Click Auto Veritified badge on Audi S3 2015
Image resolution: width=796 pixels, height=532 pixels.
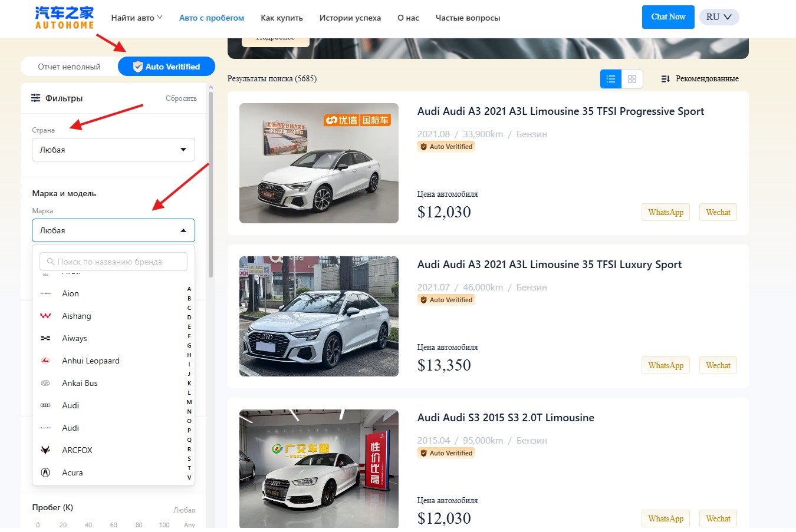446,453
